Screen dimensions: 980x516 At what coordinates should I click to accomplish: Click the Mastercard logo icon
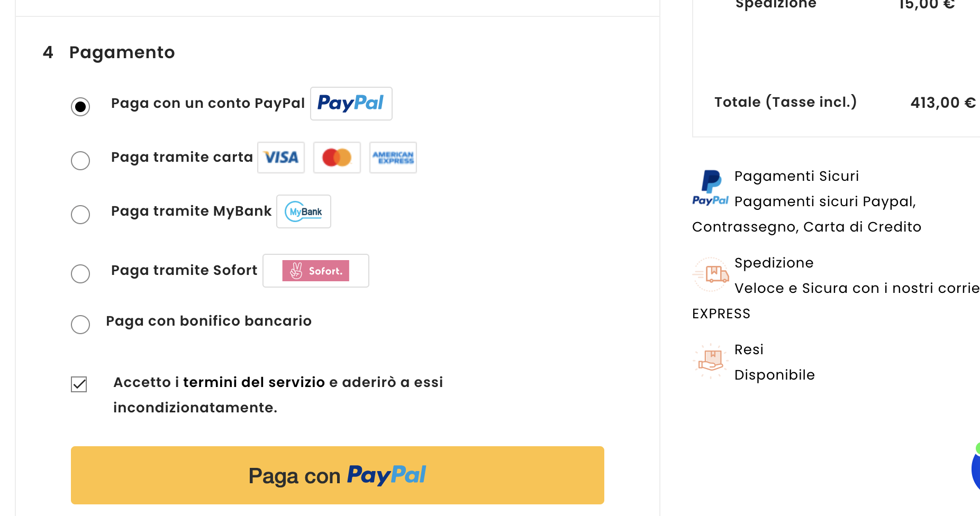pos(337,158)
